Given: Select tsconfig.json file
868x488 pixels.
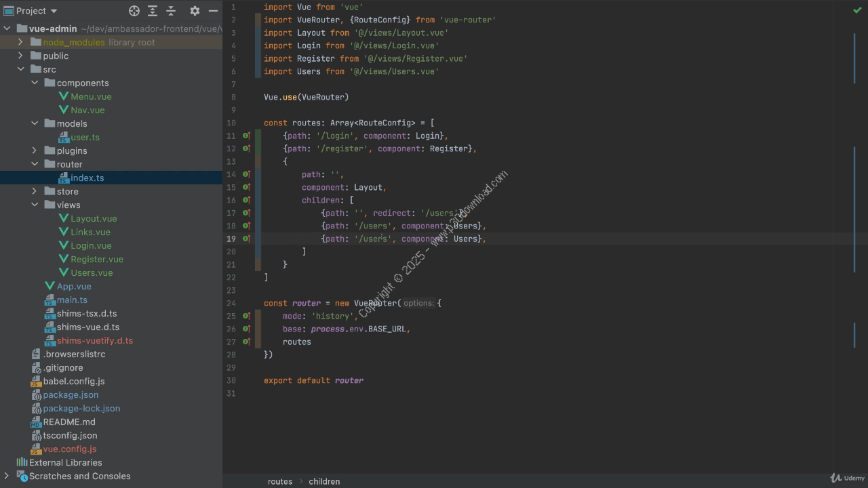Looking at the screenshot, I should coord(70,435).
